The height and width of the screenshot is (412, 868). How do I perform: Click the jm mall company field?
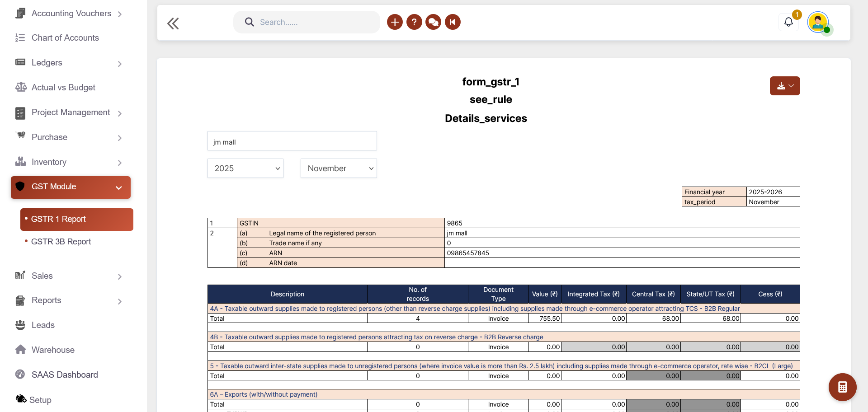coord(292,141)
